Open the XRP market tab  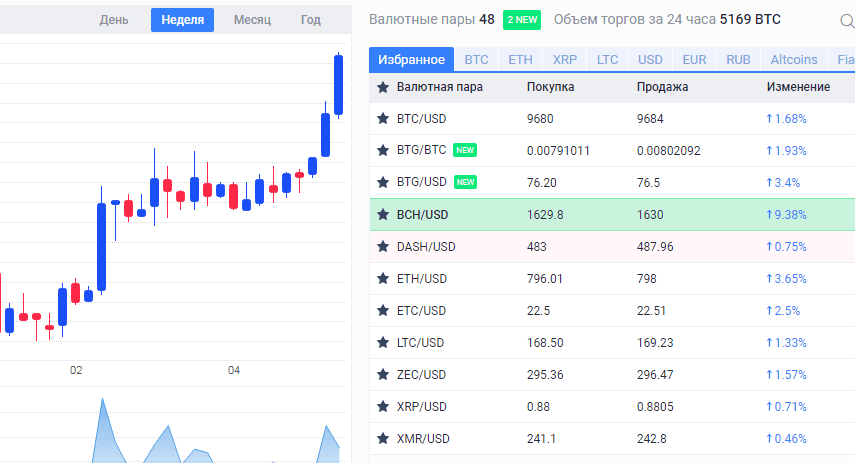[565, 59]
